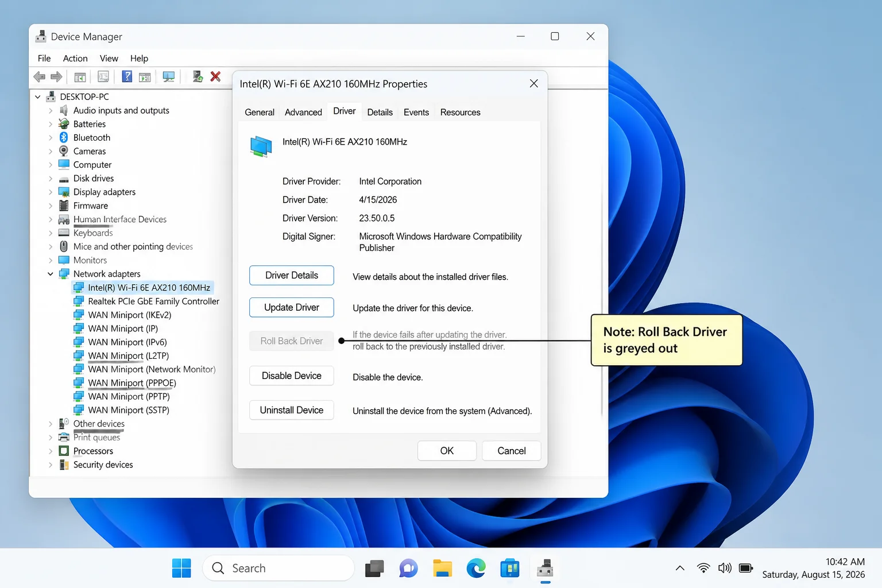Switch to the Resources tab
This screenshot has width=882, height=588.
coord(461,112)
